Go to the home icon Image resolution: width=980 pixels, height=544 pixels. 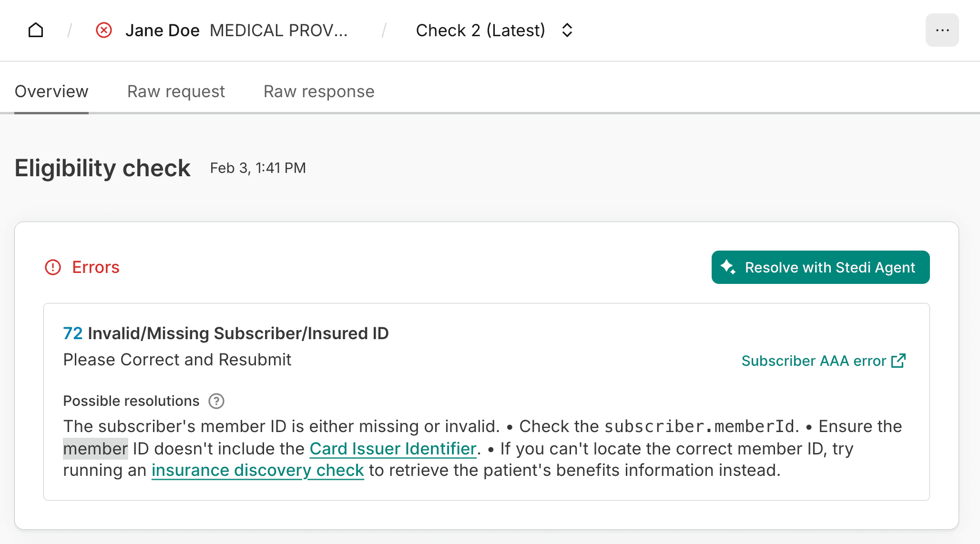(x=36, y=30)
